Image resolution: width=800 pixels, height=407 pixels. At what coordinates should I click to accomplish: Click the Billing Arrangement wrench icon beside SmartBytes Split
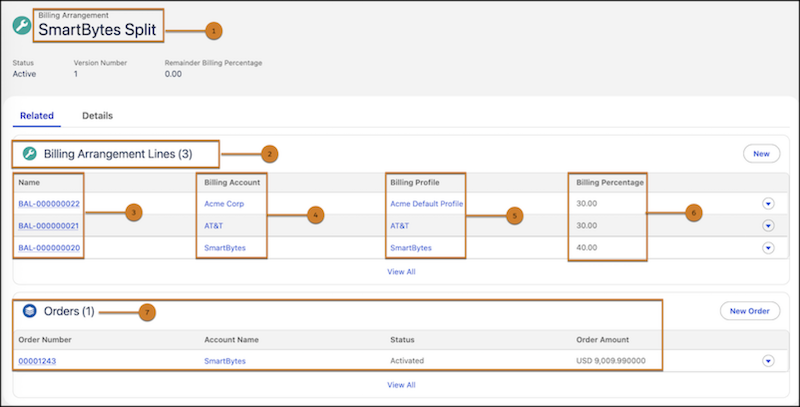pos(22,25)
